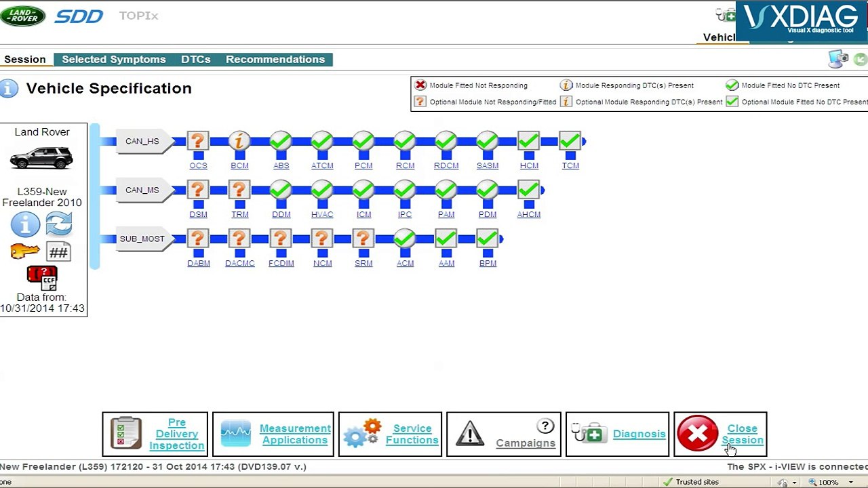Open the ATCM module check icon
Image resolution: width=868 pixels, height=488 pixels.
(322, 141)
